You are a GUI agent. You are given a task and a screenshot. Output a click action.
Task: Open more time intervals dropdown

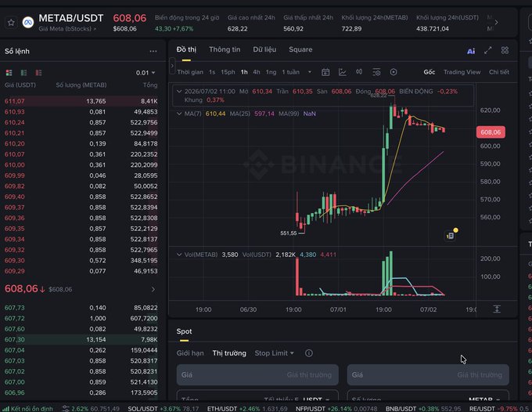[310, 72]
